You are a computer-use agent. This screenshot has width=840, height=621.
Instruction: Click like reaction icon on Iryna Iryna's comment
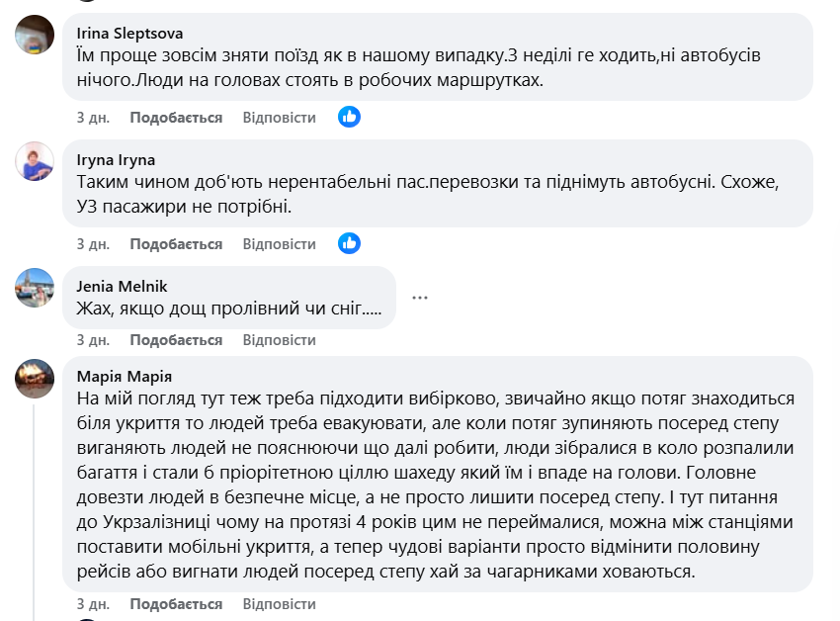click(349, 243)
